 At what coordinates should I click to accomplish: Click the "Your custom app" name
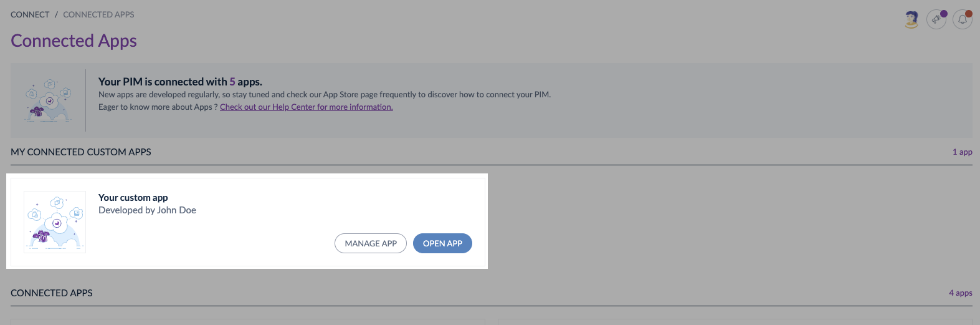[x=133, y=198]
